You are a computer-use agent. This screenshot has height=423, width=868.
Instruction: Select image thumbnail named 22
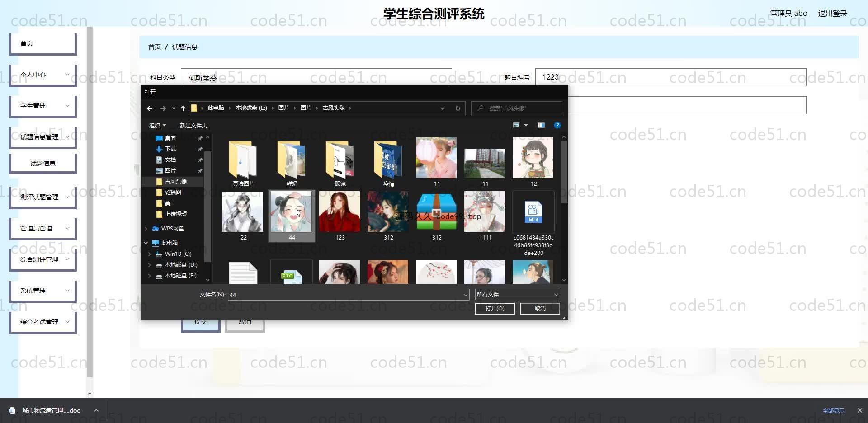click(x=243, y=216)
